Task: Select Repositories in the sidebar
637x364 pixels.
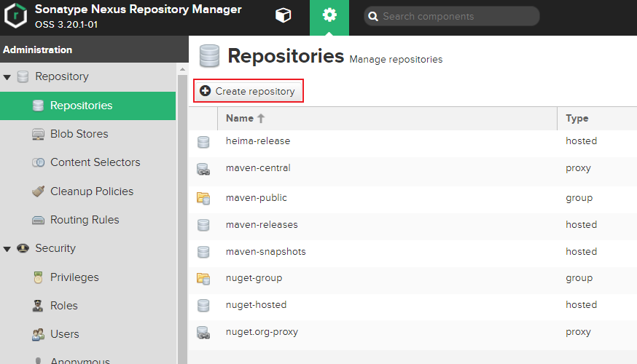Action: (87, 106)
